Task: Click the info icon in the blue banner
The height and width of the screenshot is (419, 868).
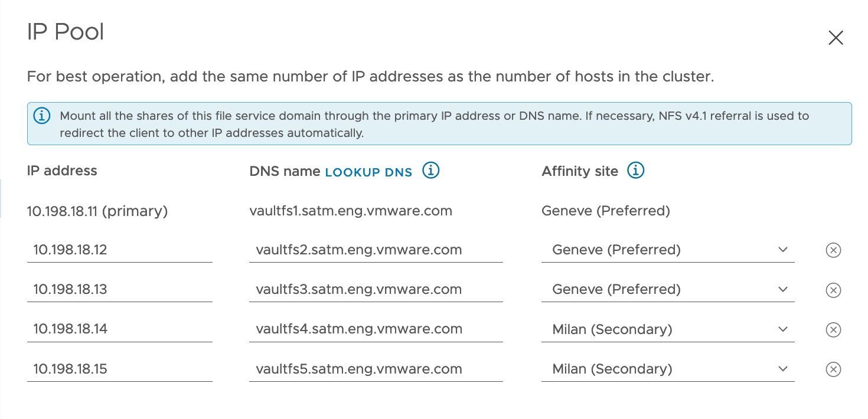Action: click(41, 116)
